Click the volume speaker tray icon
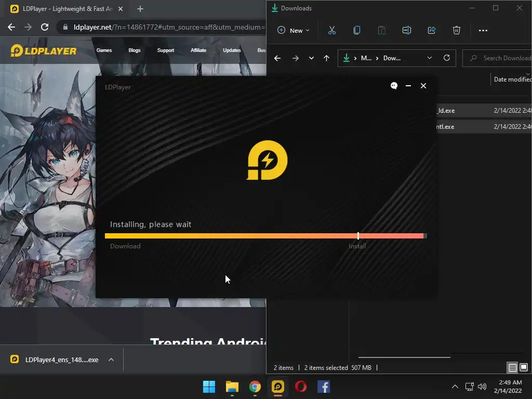This screenshot has width=532, height=399. point(482,387)
